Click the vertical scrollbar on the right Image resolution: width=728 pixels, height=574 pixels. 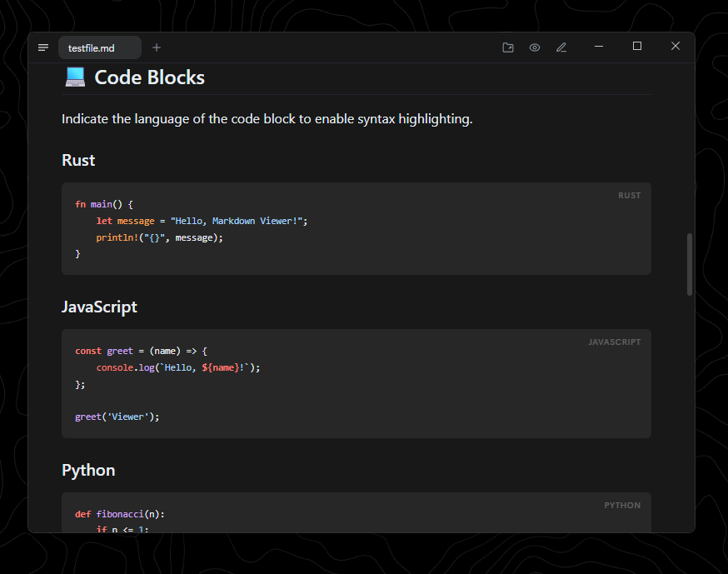point(689,262)
